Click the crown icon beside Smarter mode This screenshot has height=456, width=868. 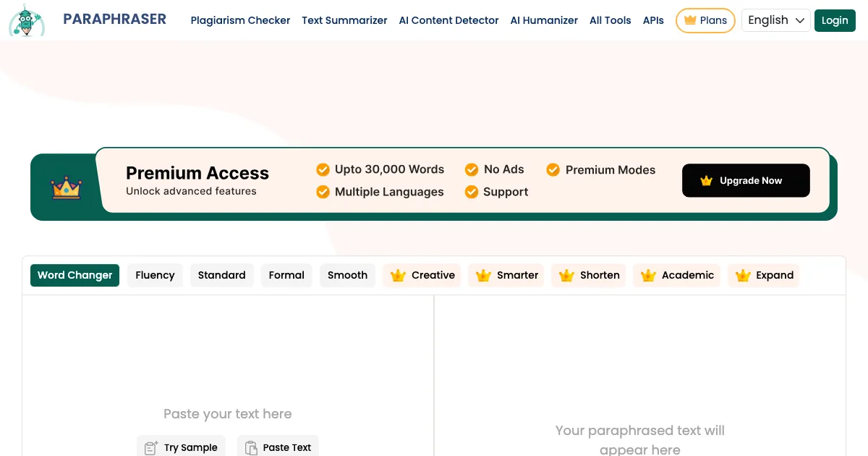[x=483, y=275]
